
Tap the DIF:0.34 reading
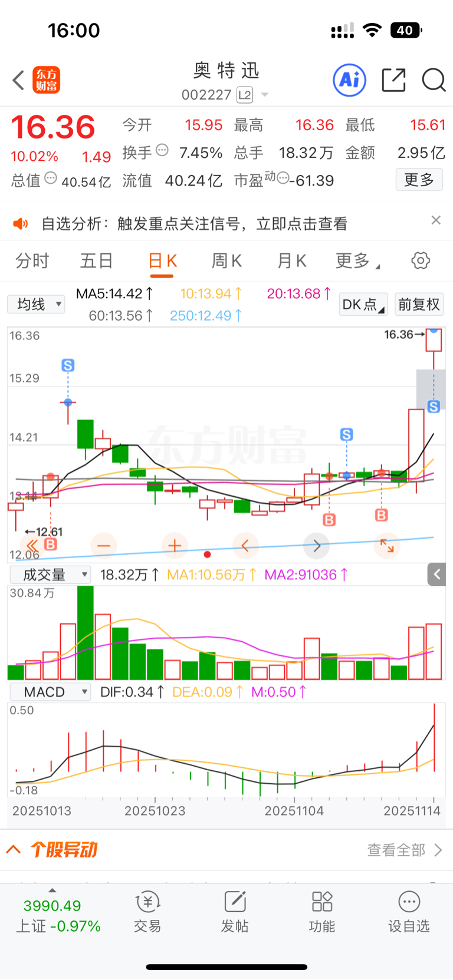[132, 692]
